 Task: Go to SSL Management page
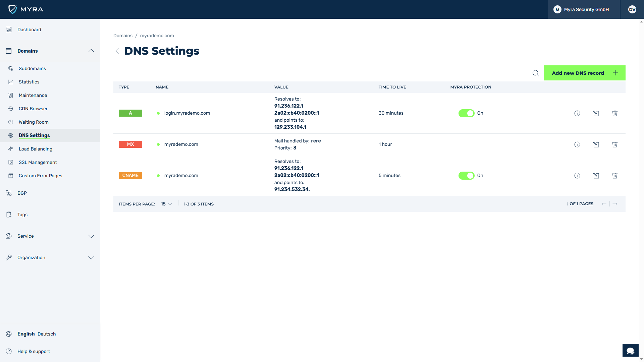38,162
